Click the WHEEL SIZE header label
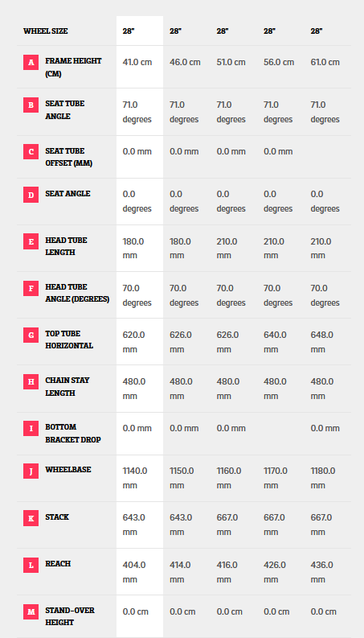 [x=46, y=31]
